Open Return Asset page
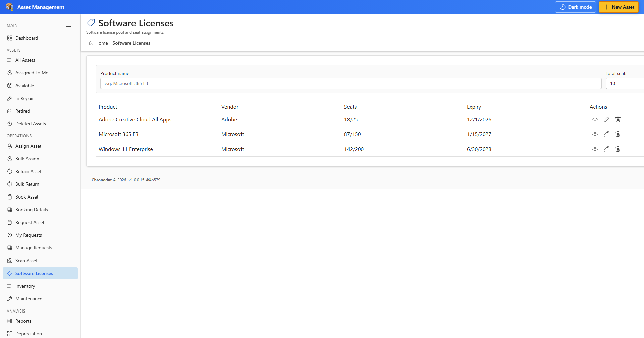 [40, 171]
